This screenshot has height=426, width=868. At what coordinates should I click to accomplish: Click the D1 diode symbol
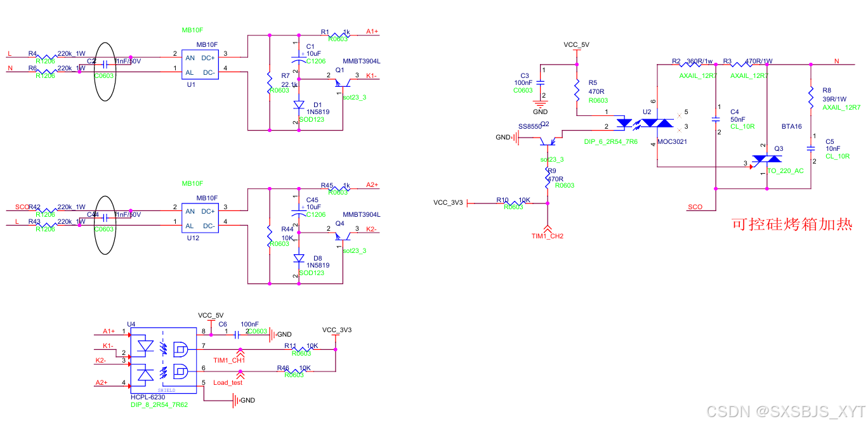coord(298,105)
